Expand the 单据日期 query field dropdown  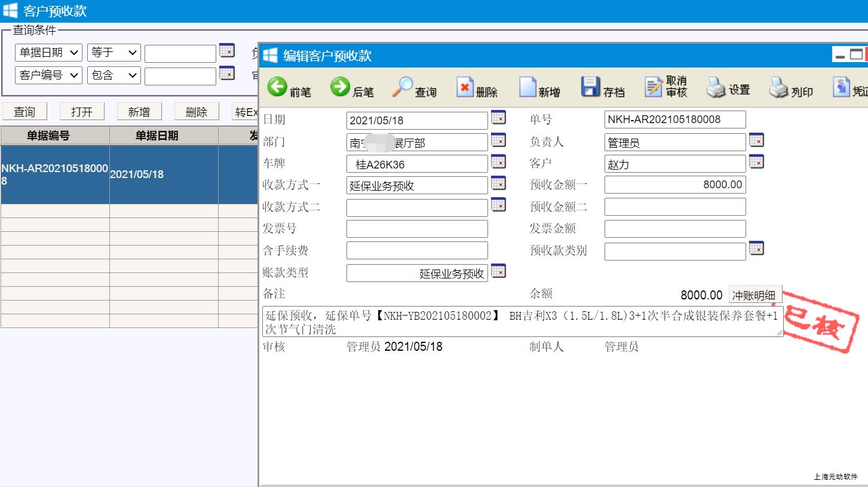48,53
